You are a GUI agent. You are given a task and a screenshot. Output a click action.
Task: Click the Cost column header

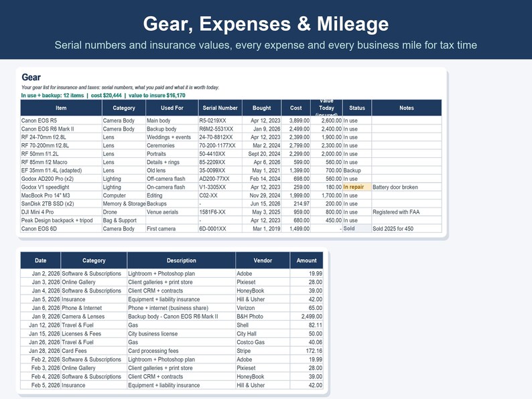tap(296, 108)
